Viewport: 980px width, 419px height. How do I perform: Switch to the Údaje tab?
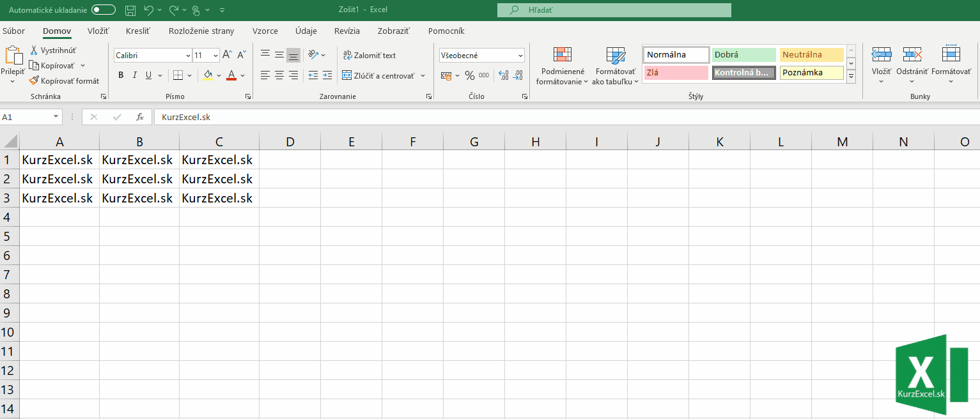point(306,31)
